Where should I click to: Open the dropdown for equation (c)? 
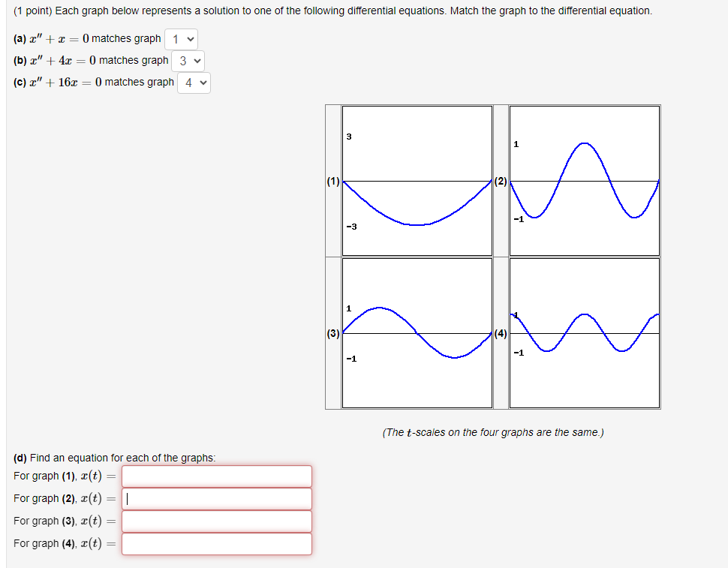click(194, 83)
